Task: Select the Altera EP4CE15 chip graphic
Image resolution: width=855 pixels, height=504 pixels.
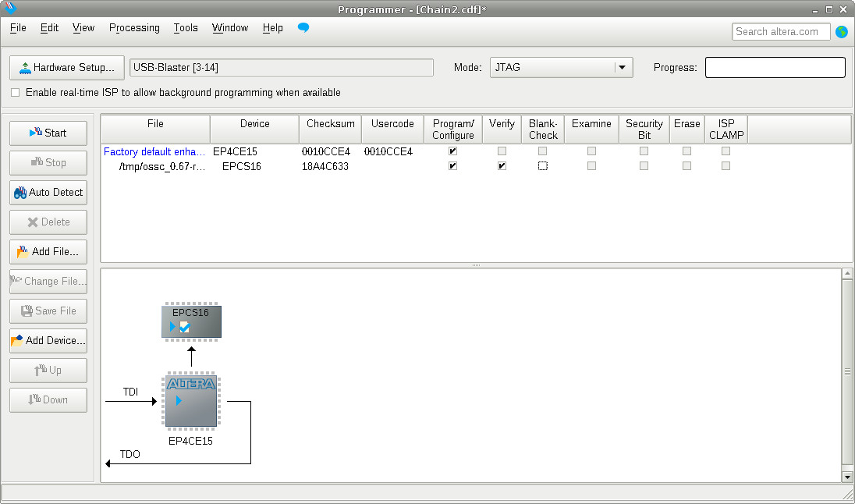Action: pyautogui.click(x=191, y=401)
